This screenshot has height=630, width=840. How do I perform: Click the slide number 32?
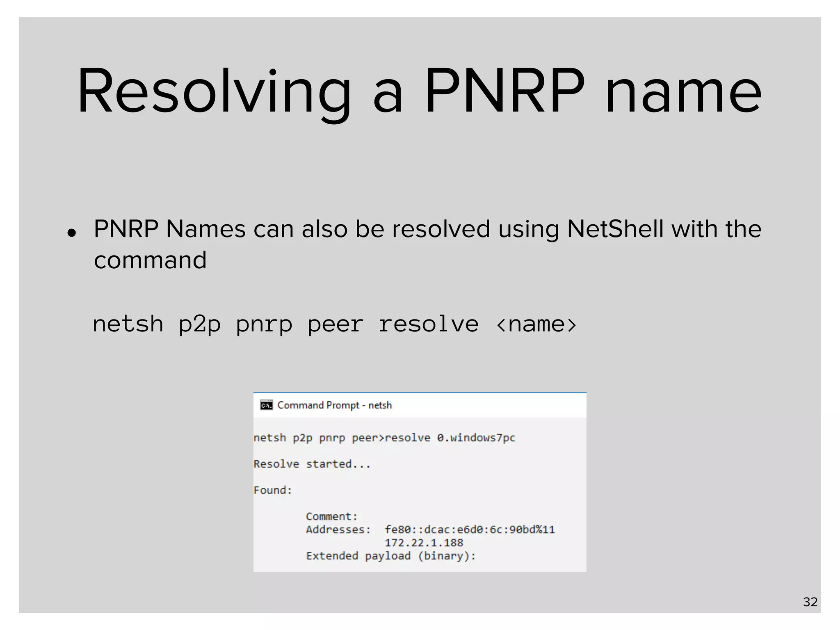point(810,602)
